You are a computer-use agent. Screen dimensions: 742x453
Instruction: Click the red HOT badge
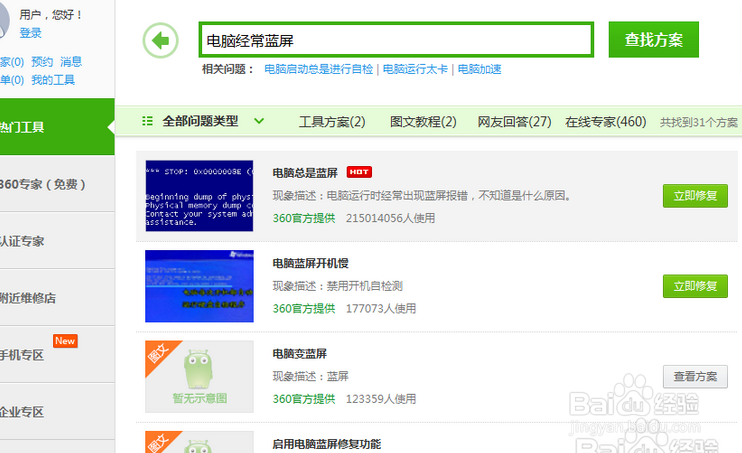[x=359, y=172]
